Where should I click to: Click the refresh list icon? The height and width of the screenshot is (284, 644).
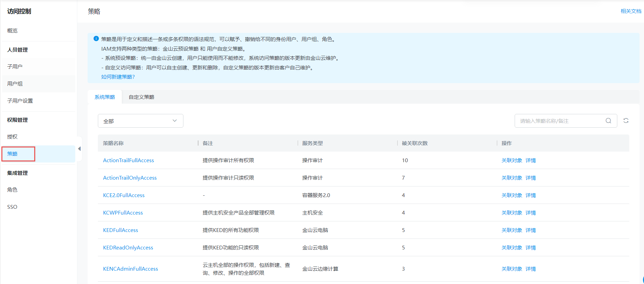pyautogui.click(x=626, y=121)
